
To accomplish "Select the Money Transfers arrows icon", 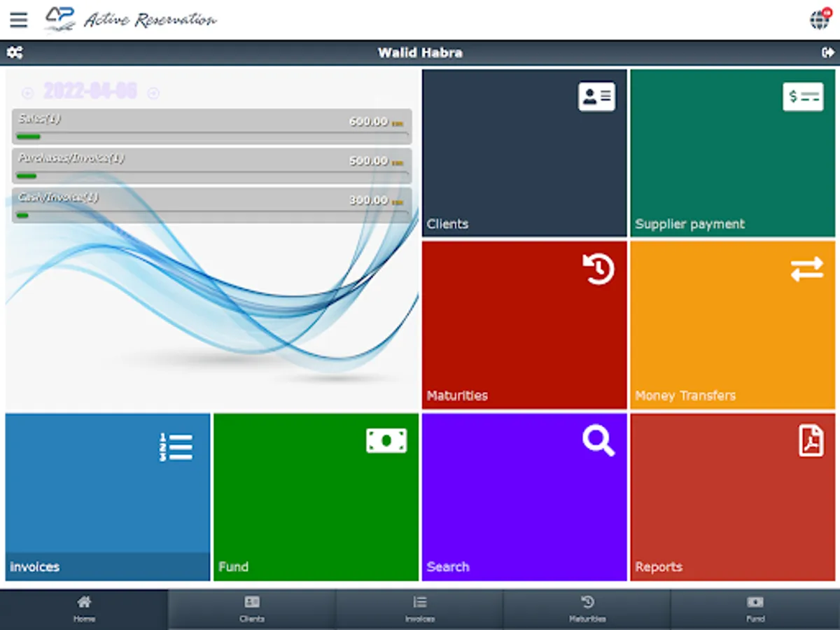I will tap(806, 269).
